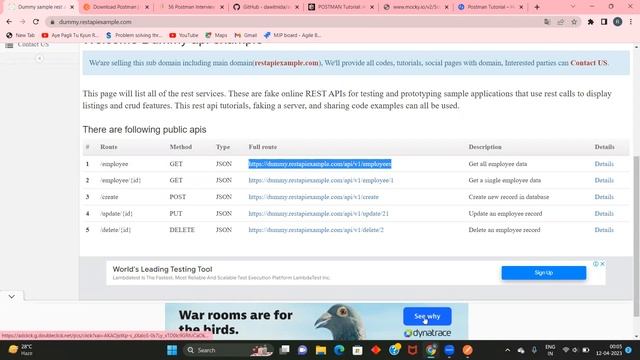Open the Problem solving bookmark
Image resolution: width=640 pixels, height=360 pixels.
click(x=134, y=36)
